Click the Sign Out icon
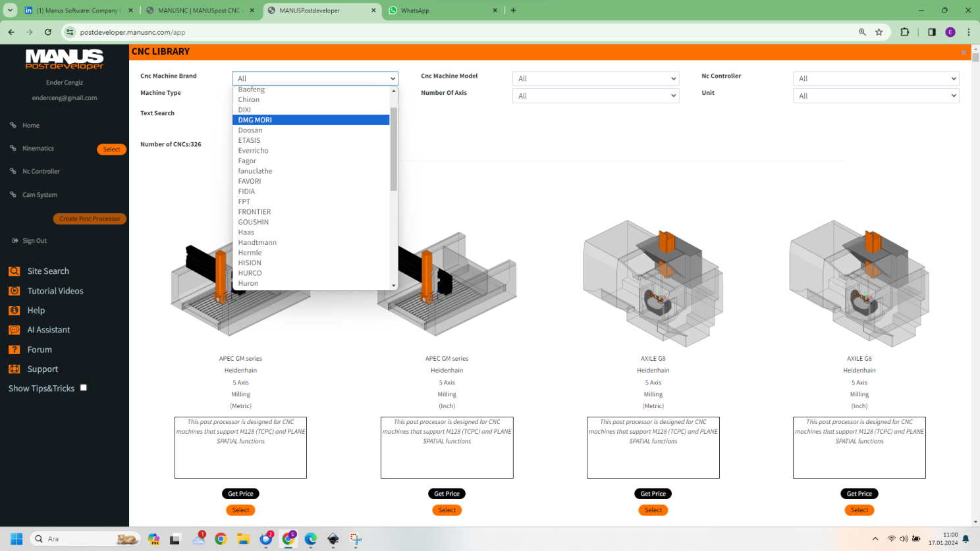Image resolution: width=980 pixels, height=551 pixels. (15, 241)
